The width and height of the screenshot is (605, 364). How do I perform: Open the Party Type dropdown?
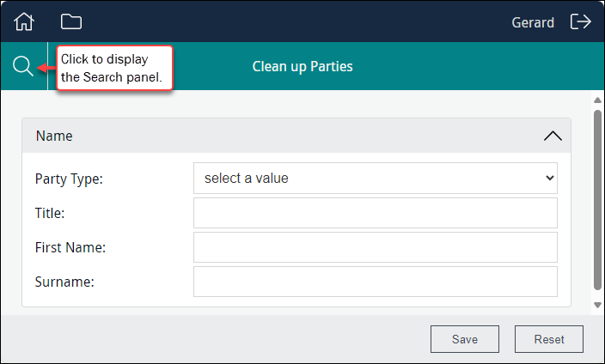(375, 179)
